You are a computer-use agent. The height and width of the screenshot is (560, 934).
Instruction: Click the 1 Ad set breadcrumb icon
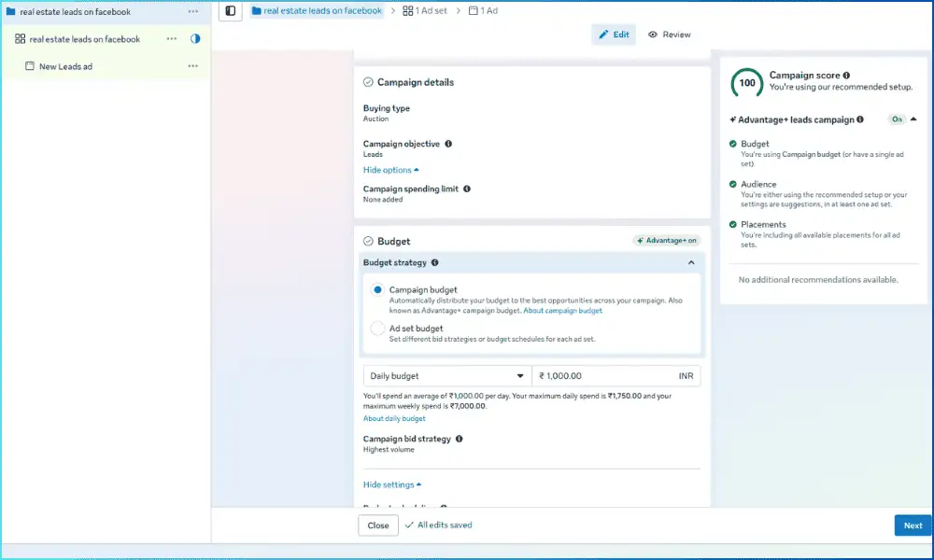408,10
